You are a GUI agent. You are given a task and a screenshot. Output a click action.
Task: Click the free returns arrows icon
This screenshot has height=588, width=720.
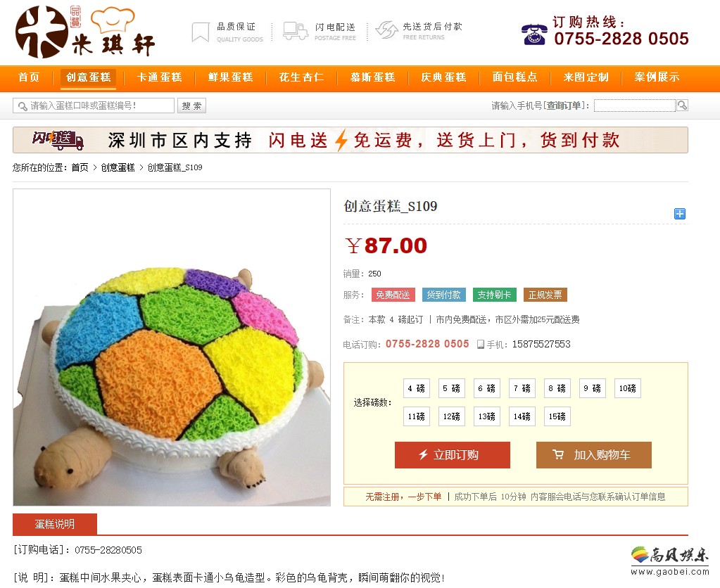click(386, 30)
